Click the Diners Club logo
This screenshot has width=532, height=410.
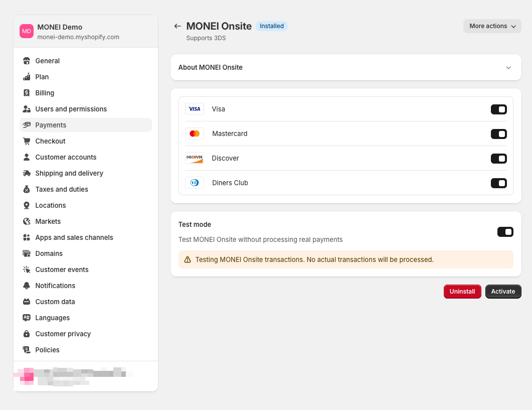pos(195,183)
